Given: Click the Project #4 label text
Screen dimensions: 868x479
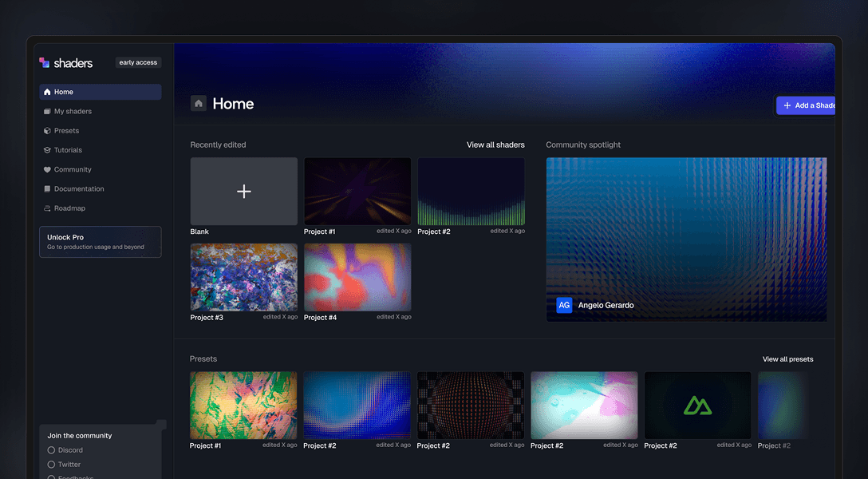Looking at the screenshot, I should pyautogui.click(x=320, y=318).
